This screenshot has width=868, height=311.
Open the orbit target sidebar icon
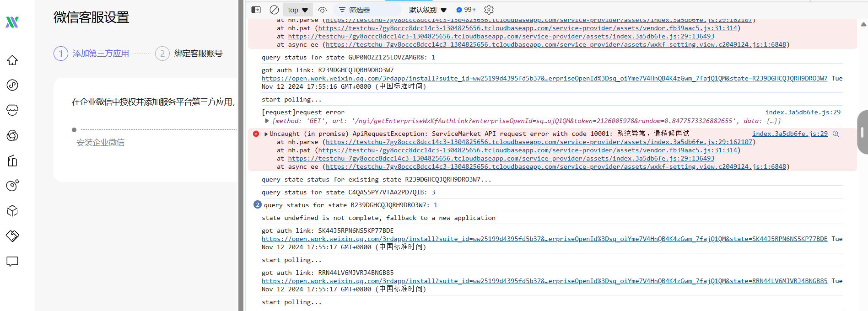click(12, 185)
